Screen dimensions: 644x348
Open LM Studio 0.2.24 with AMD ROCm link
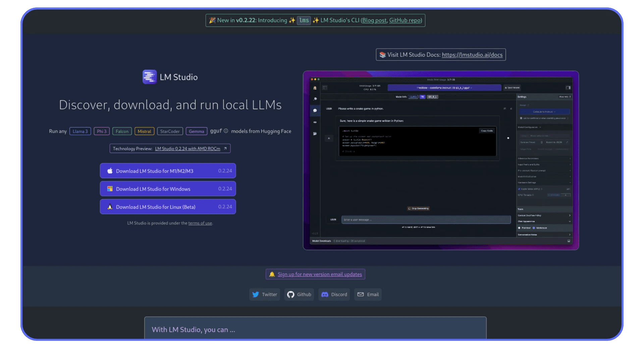(187, 148)
